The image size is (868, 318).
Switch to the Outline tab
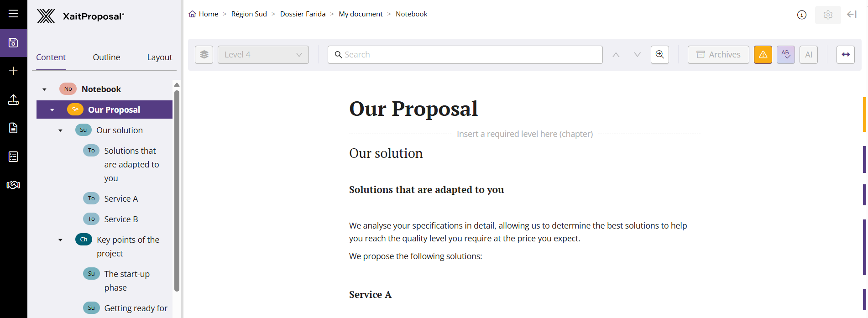coord(106,57)
